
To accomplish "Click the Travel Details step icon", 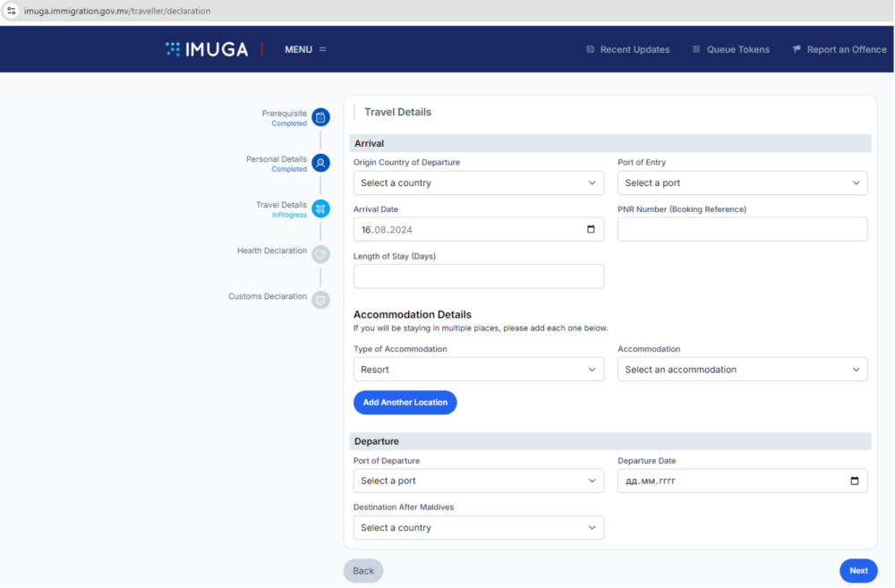I will (x=320, y=209).
